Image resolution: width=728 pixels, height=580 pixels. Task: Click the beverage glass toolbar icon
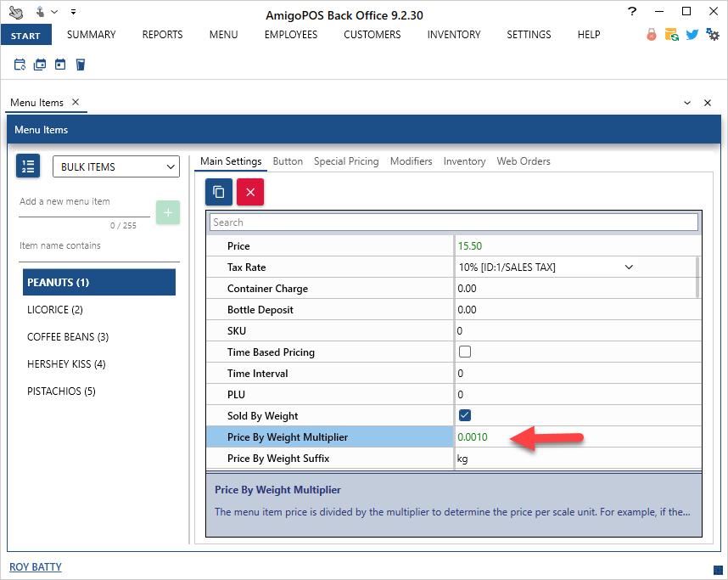(81, 65)
